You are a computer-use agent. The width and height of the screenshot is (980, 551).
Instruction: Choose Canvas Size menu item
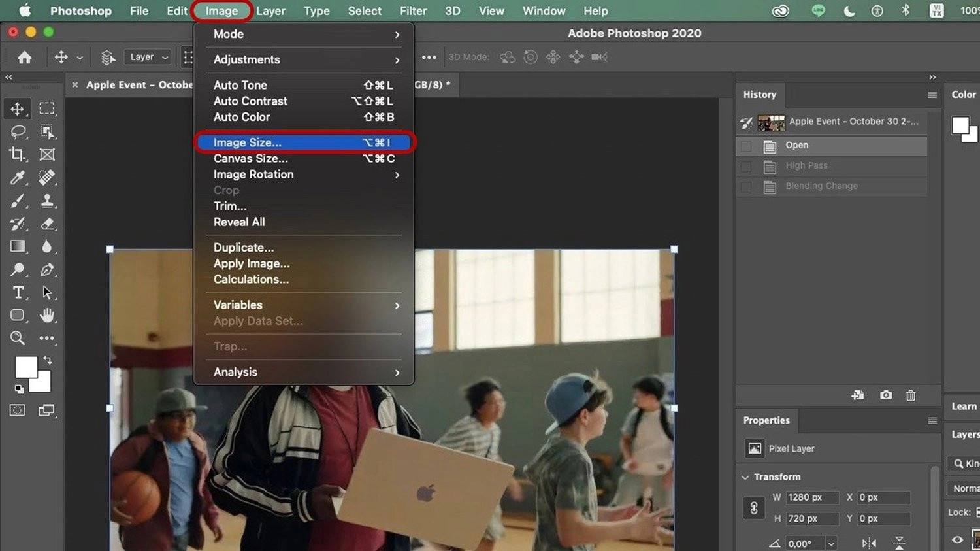pos(304,159)
